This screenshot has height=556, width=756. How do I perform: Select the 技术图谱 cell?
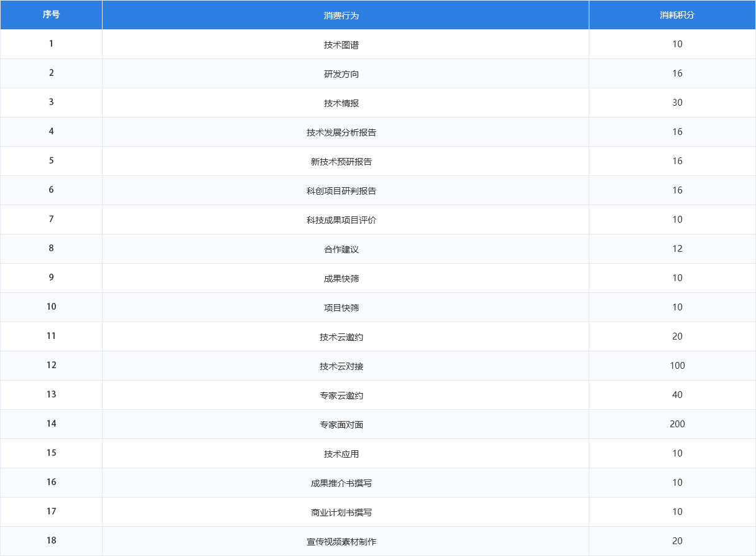point(341,45)
